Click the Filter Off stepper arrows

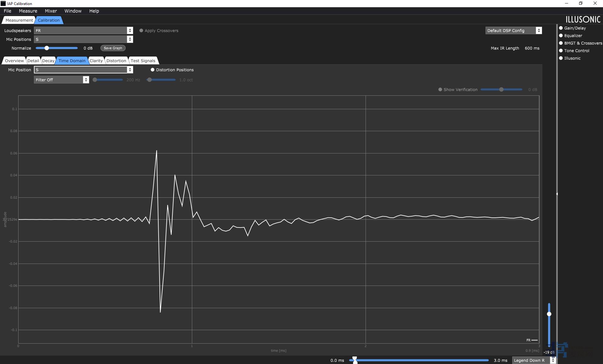(x=86, y=80)
